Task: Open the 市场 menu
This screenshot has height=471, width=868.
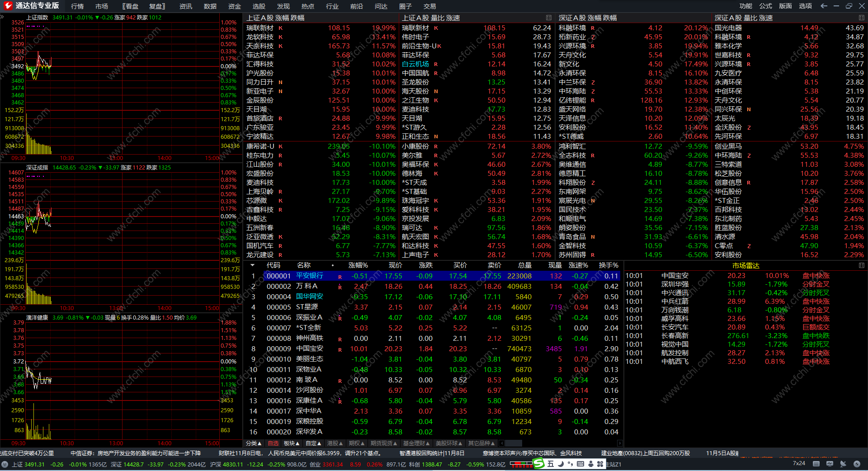Action: click(x=102, y=6)
